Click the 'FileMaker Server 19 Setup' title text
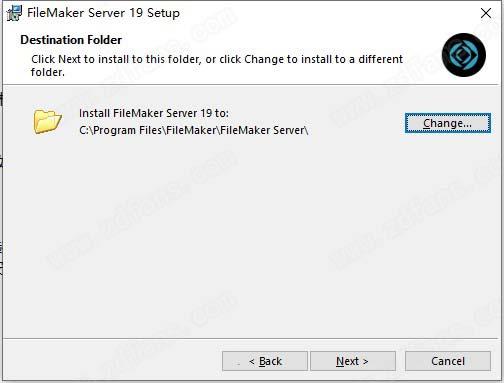 [103, 13]
